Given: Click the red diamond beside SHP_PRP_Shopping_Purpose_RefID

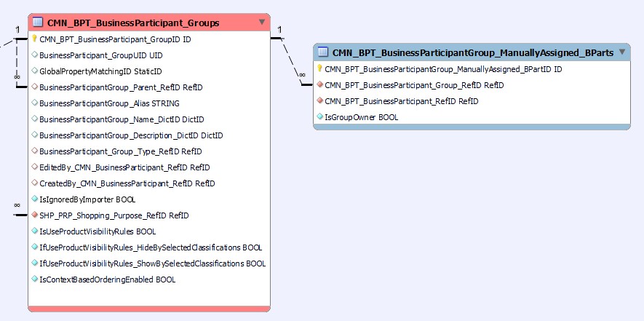Looking at the screenshot, I should click(x=34, y=215).
